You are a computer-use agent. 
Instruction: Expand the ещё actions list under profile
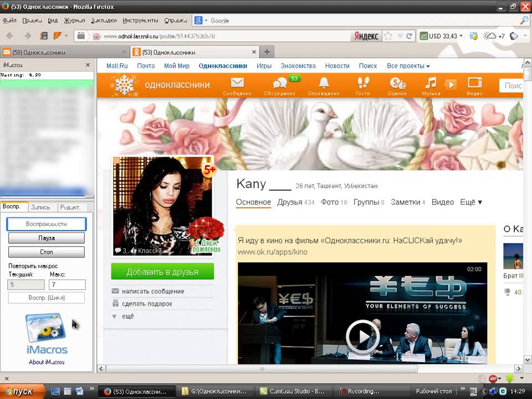click(127, 316)
